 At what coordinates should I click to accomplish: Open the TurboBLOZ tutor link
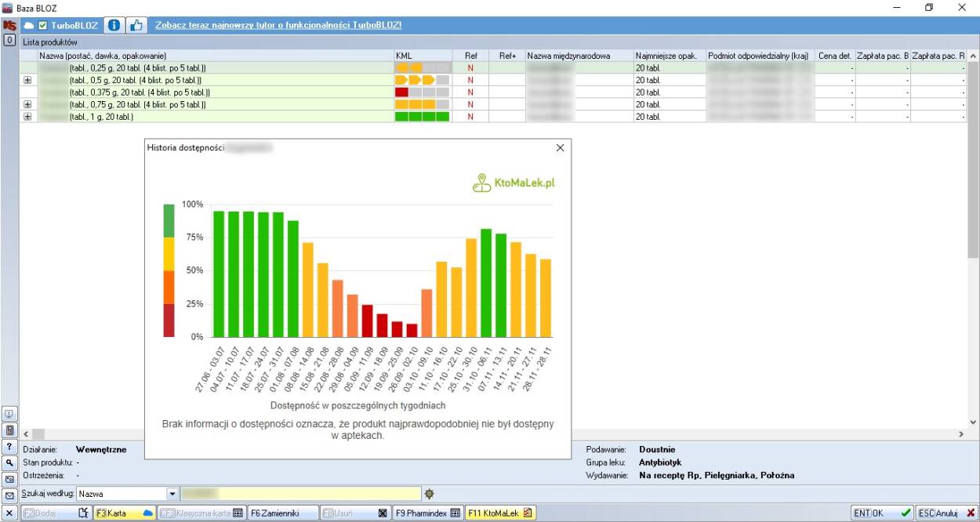278,25
